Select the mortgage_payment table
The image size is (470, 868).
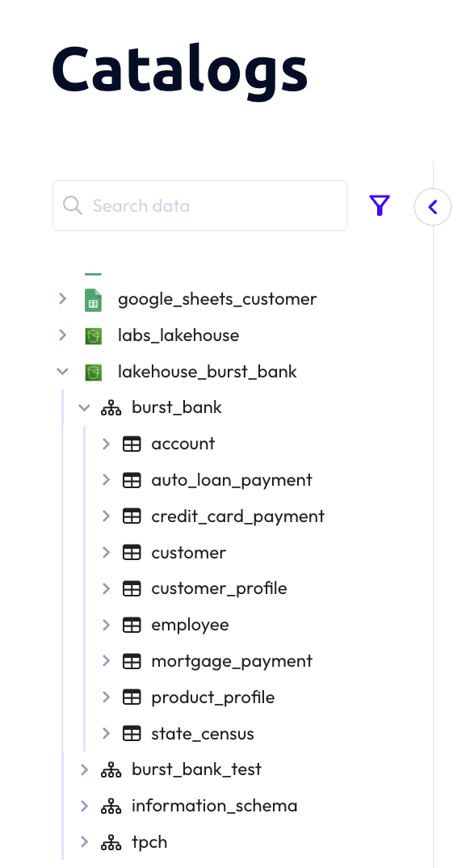[x=231, y=660]
